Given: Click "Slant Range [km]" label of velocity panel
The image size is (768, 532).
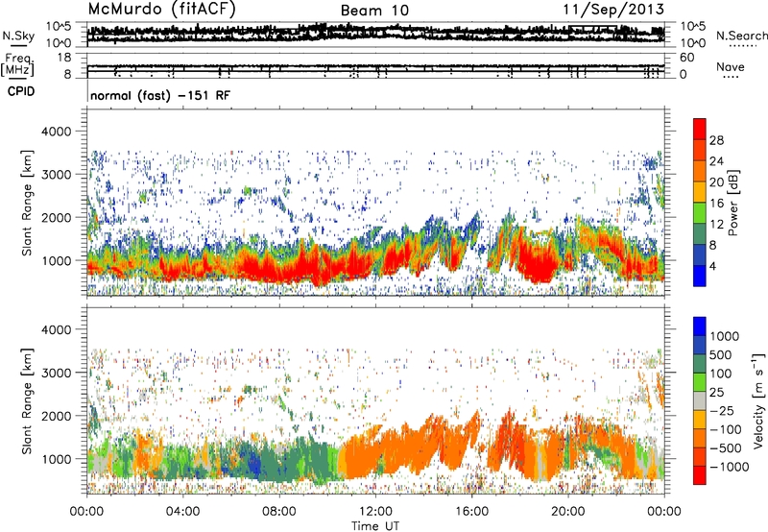Looking at the screenshot, I should pyautogui.click(x=28, y=400).
